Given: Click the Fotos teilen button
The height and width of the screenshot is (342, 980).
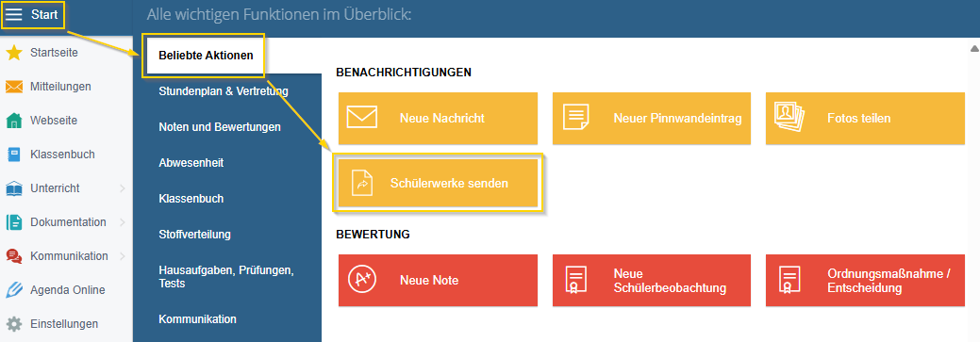Looking at the screenshot, I should tap(865, 118).
